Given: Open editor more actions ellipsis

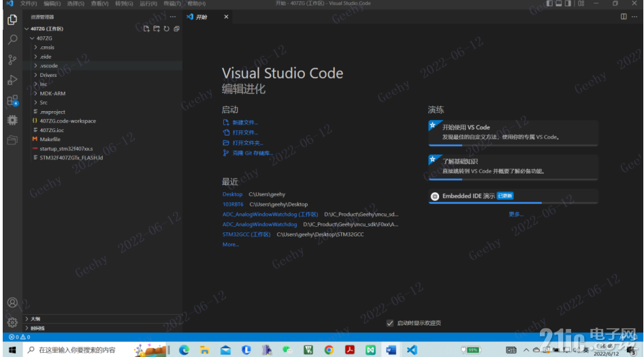Looking at the screenshot, I should (x=634, y=17).
